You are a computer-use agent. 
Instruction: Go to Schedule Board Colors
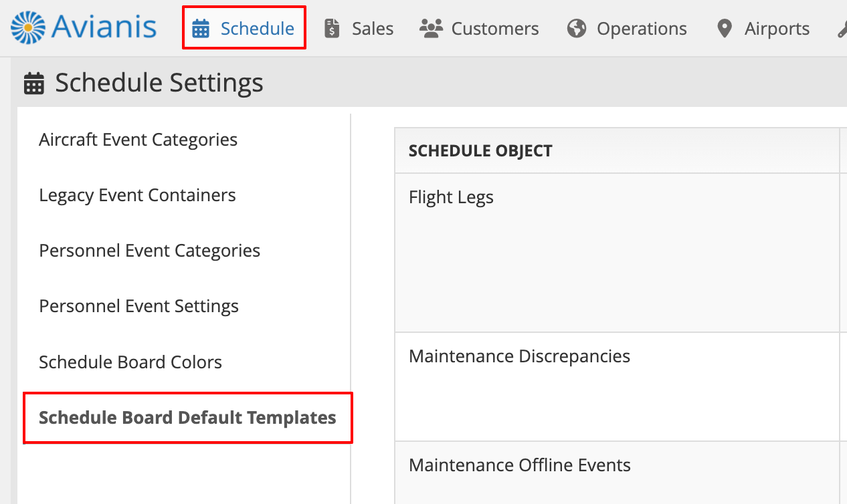click(x=130, y=362)
